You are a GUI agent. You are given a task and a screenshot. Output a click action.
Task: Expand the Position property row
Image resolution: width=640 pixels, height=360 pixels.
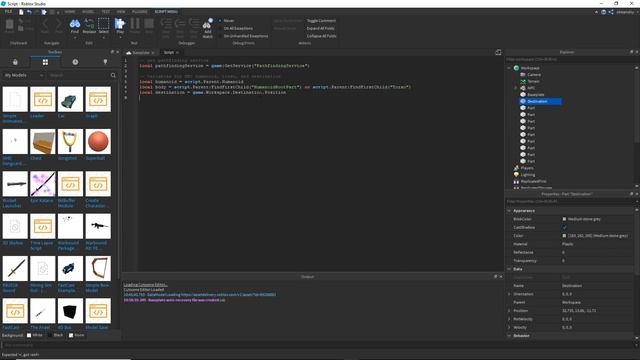click(509, 311)
